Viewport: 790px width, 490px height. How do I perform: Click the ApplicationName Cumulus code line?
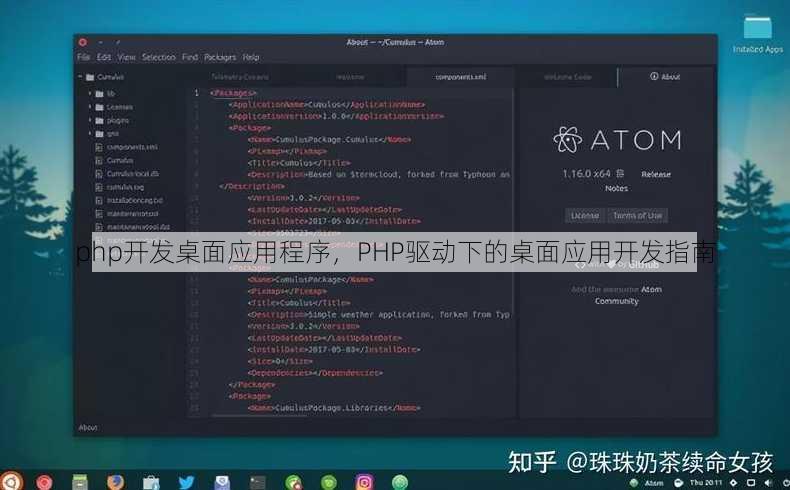click(326, 104)
